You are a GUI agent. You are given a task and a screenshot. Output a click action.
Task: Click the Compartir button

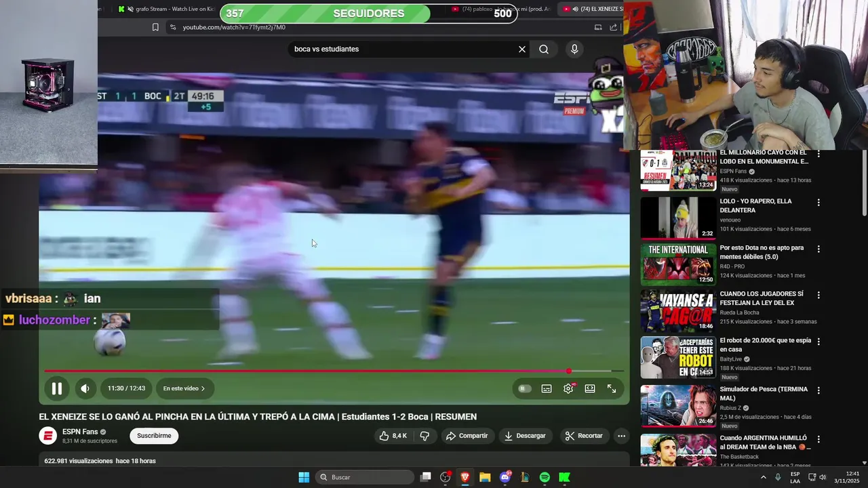[x=467, y=436]
